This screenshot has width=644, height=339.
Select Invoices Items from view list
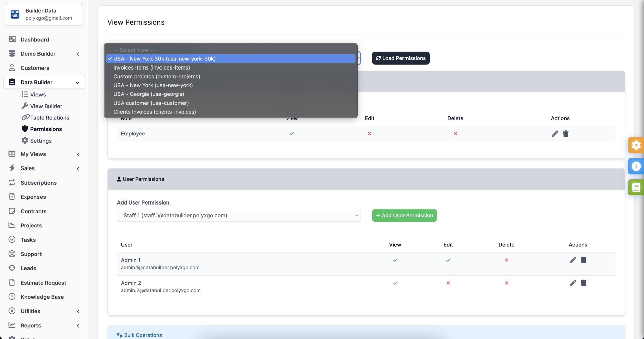(x=151, y=67)
